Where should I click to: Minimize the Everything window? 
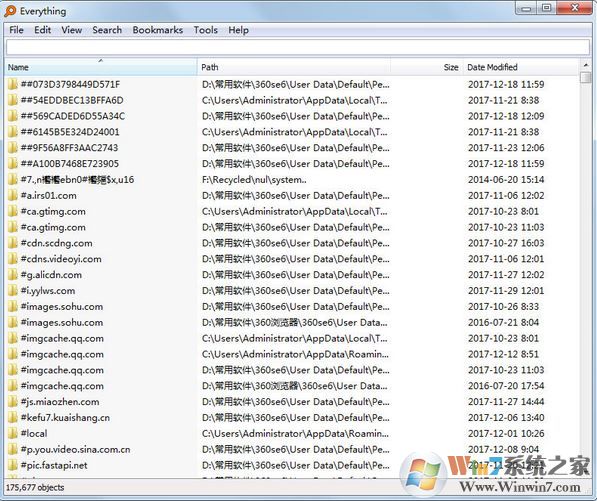(526, 8)
